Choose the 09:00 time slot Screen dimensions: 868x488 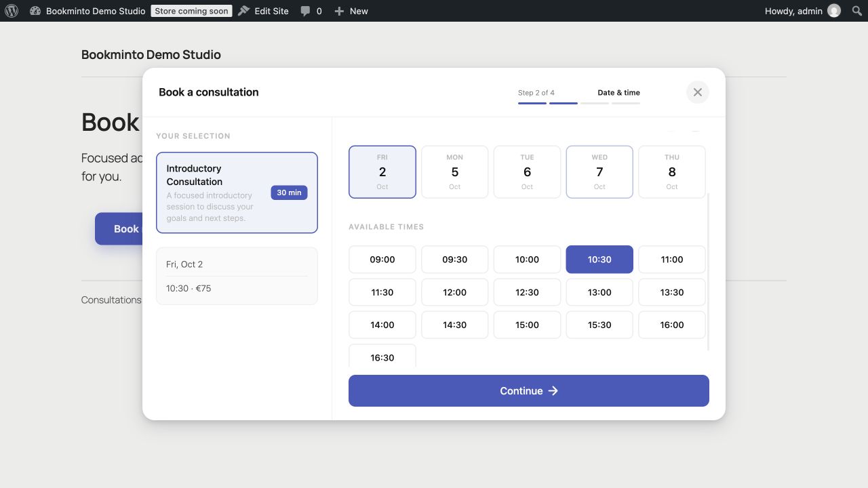[x=382, y=260]
